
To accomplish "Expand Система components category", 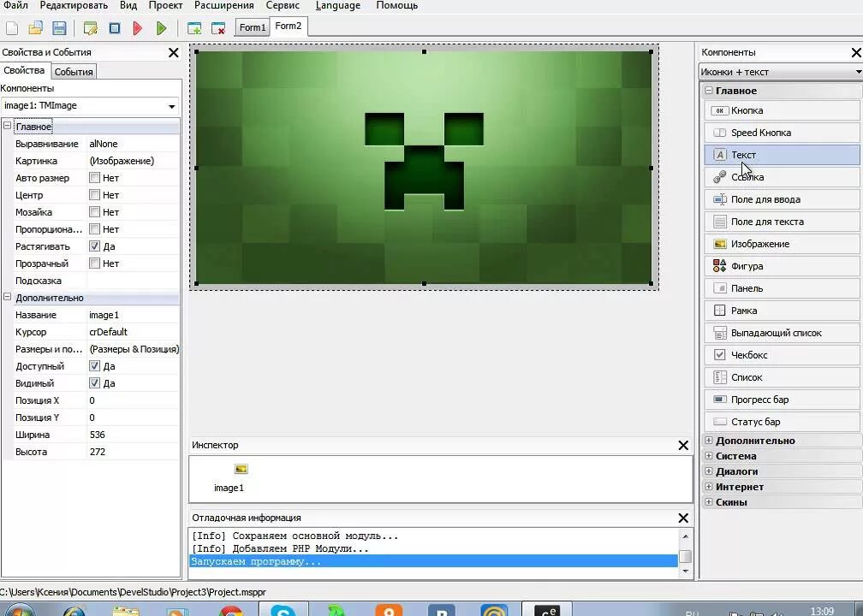I will [709, 455].
